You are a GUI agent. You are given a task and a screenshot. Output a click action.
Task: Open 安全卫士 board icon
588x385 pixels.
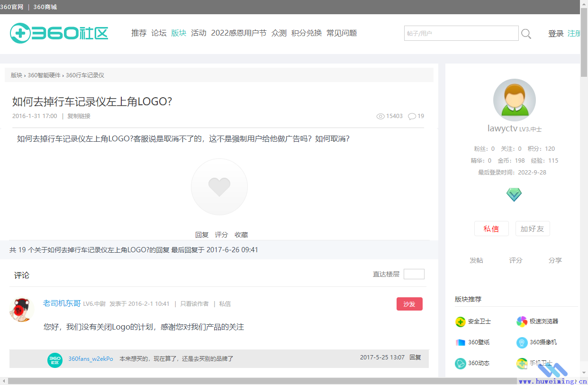point(460,321)
